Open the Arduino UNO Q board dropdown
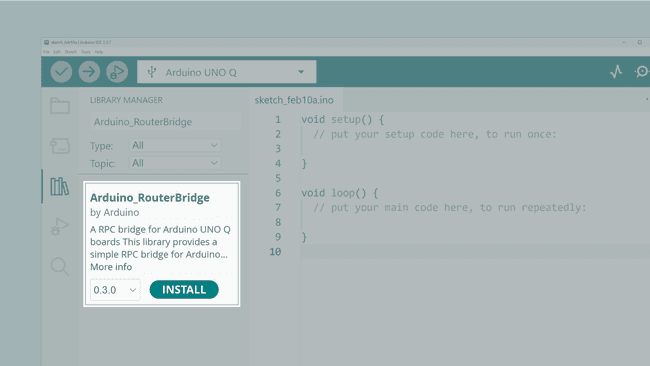This screenshot has height=366, width=650. coord(227,72)
